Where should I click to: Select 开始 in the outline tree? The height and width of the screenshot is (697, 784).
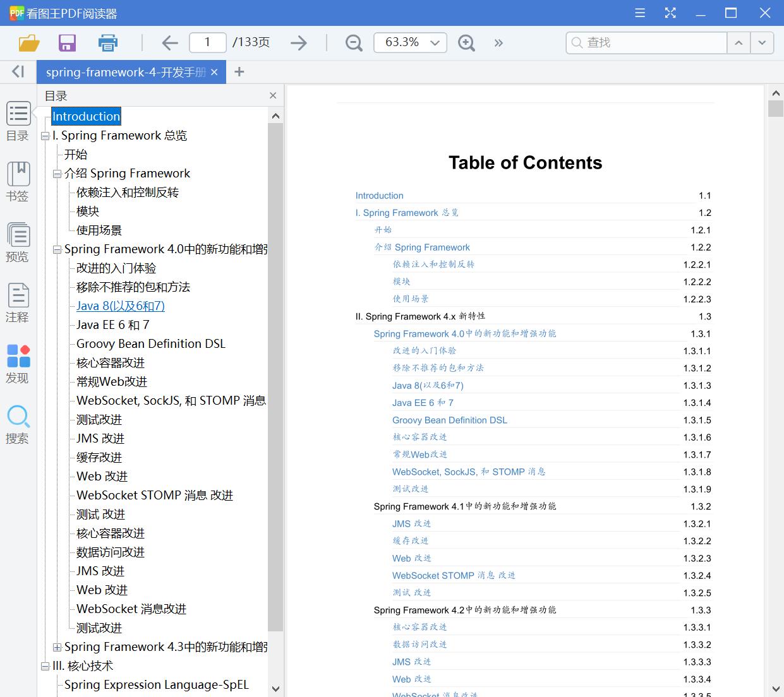tap(76, 155)
